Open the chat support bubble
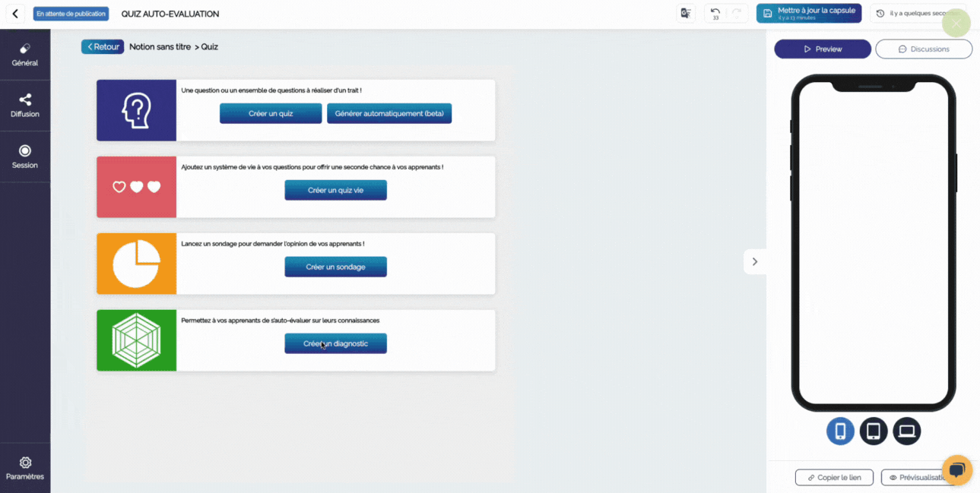The width and height of the screenshot is (980, 493). 956,469
